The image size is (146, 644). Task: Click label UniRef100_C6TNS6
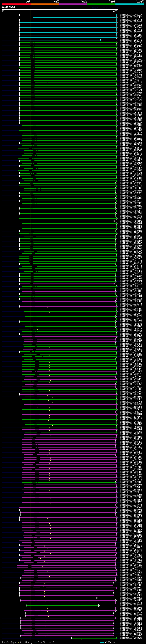click(131, 30)
